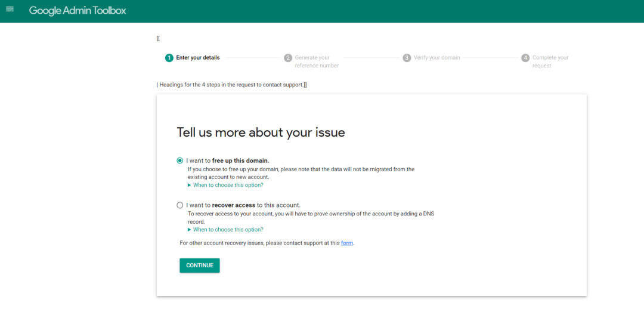Screen dimensions: 644x318
Task: Open the support 'form' link
Action: (x=347, y=243)
